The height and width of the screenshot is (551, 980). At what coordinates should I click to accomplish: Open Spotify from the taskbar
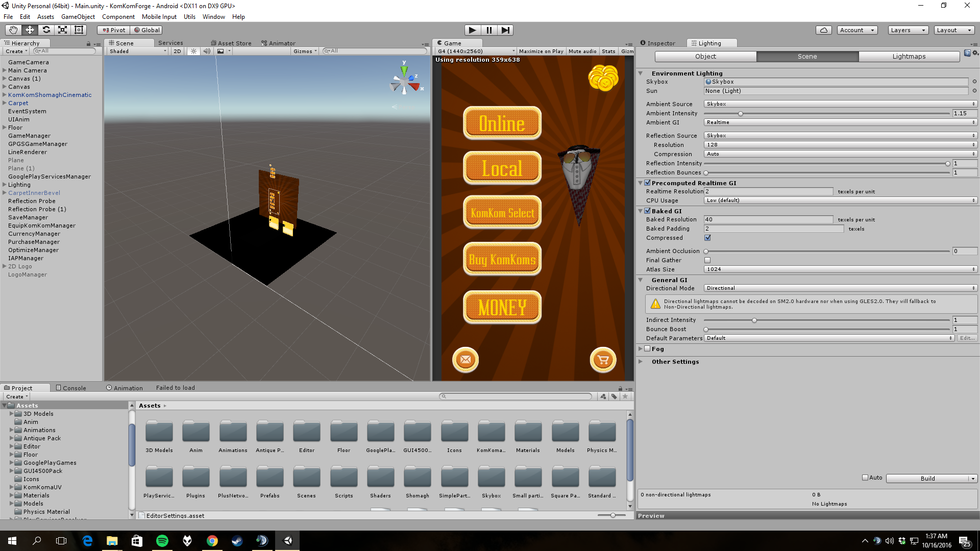(162, 541)
